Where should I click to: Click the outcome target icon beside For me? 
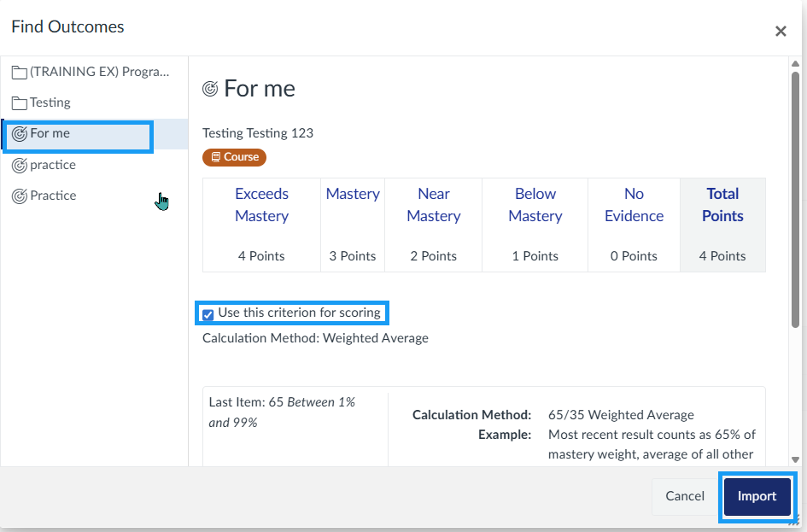click(19, 134)
